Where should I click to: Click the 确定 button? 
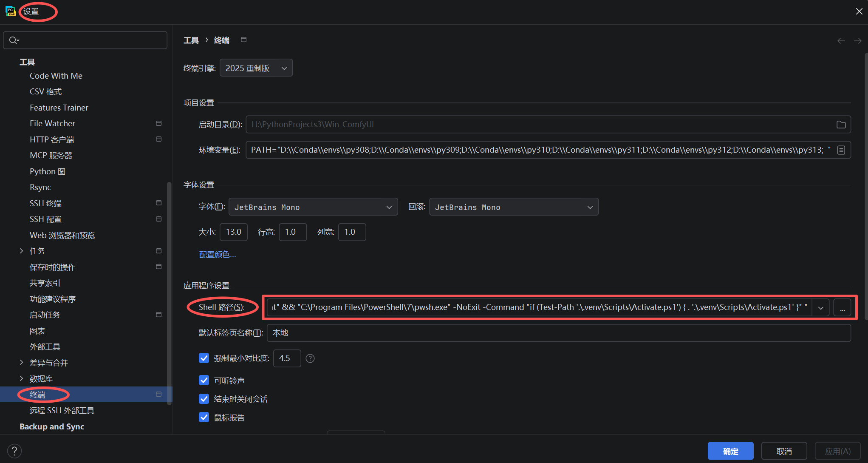(x=730, y=451)
